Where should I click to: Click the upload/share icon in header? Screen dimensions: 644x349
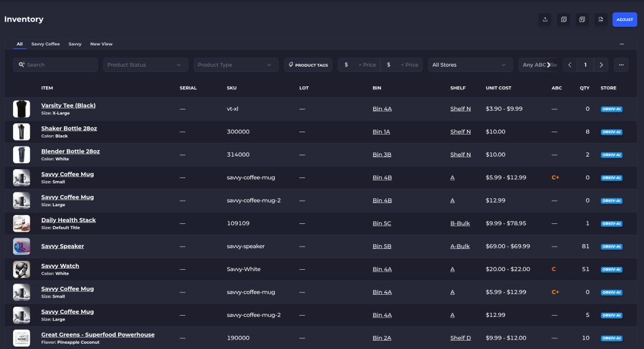[545, 19]
